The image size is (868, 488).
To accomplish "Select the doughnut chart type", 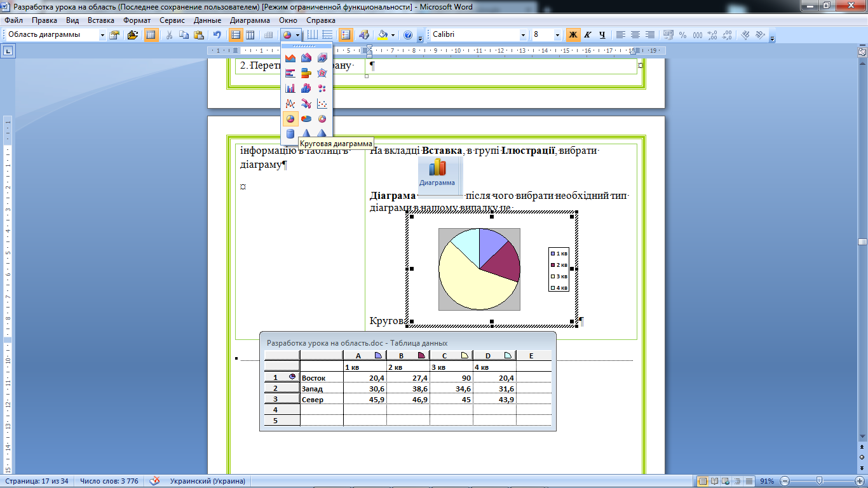I will click(322, 118).
